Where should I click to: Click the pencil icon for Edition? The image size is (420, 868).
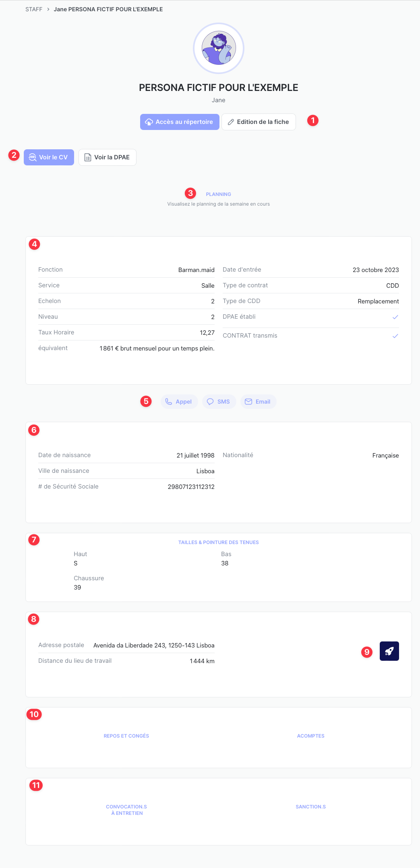(231, 122)
